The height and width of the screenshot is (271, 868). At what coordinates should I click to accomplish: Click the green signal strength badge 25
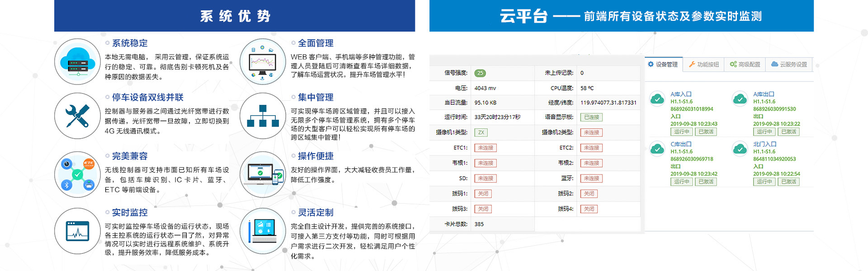[x=480, y=73]
